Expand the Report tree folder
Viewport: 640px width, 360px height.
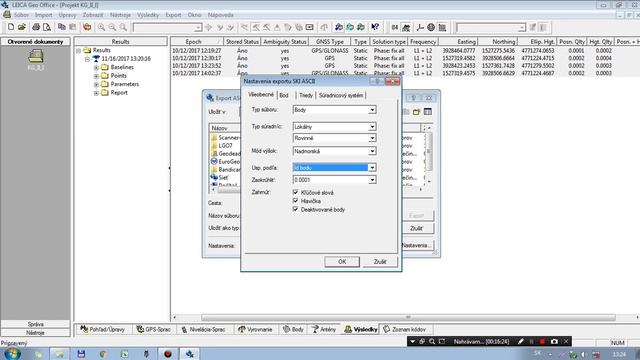pos(96,93)
